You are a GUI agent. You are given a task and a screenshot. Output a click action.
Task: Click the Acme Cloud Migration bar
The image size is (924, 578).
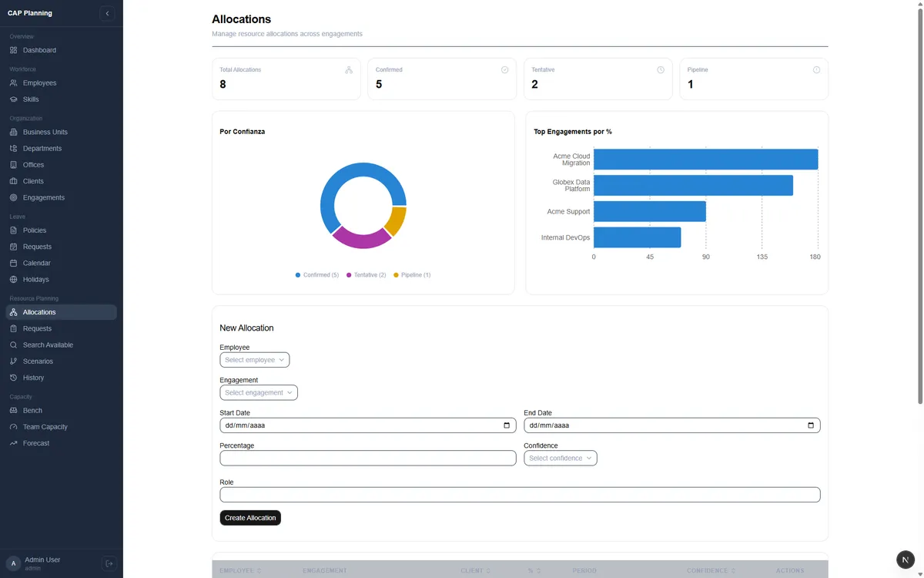[705, 160]
